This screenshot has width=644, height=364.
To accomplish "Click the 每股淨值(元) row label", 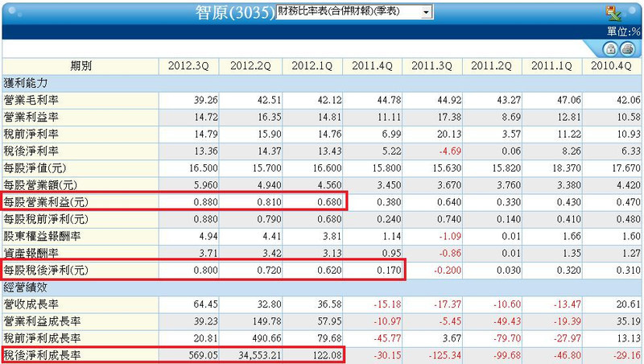I will [x=35, y=168].
